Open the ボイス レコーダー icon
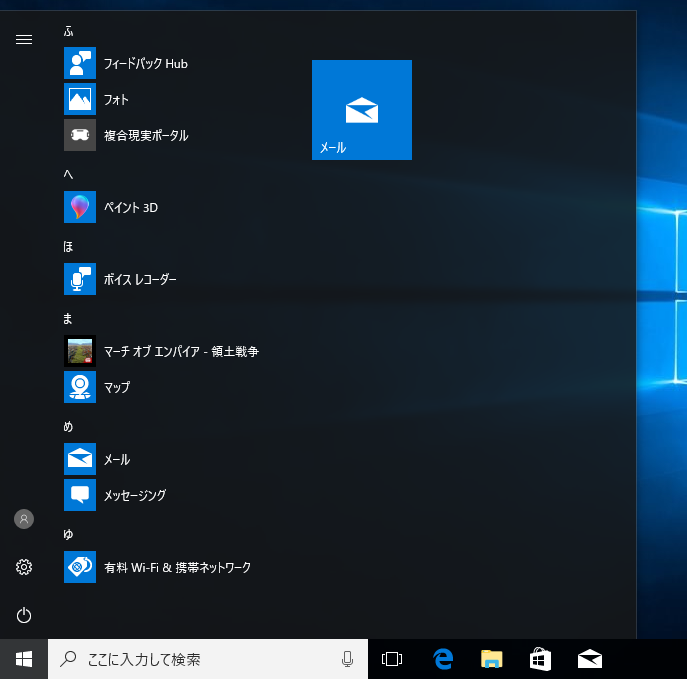Screen dimensions: 687x679 point(80,279)
